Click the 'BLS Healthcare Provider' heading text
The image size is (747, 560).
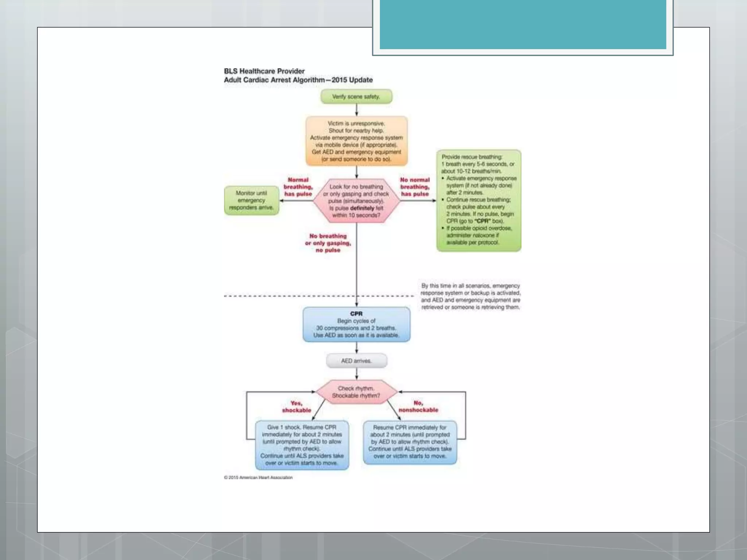(264, 71)
